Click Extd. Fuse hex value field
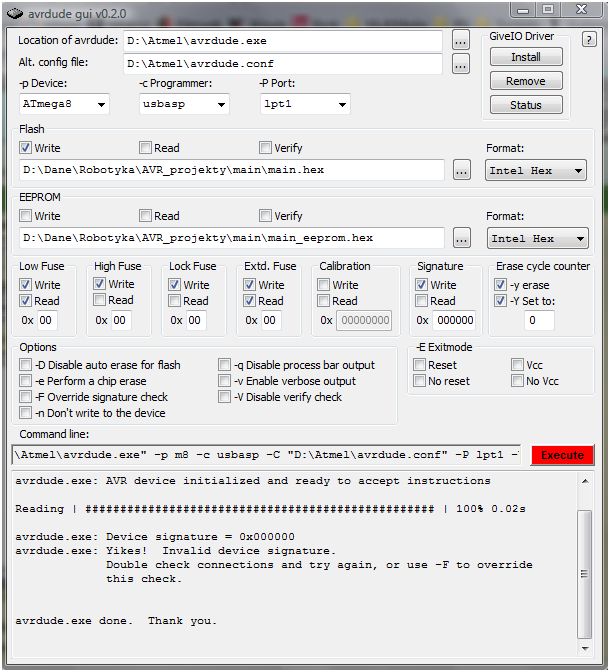The width and height of the screenshot is (610, 672). click(x=271, y=320)
